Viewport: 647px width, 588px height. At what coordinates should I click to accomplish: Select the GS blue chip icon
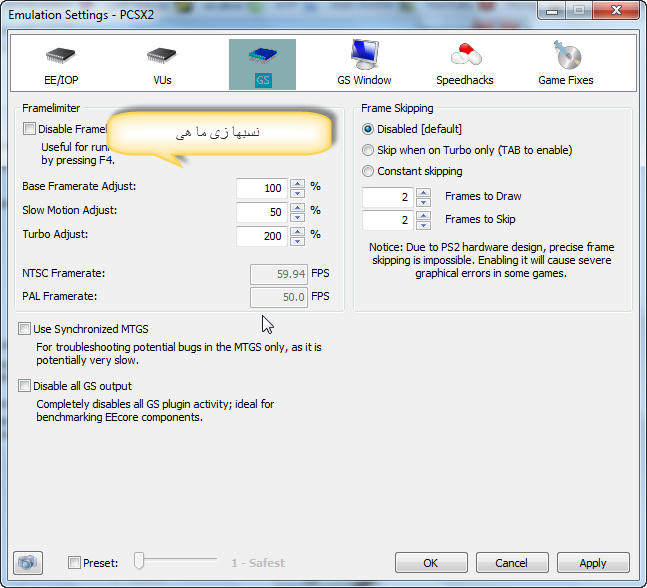[262, 55]
